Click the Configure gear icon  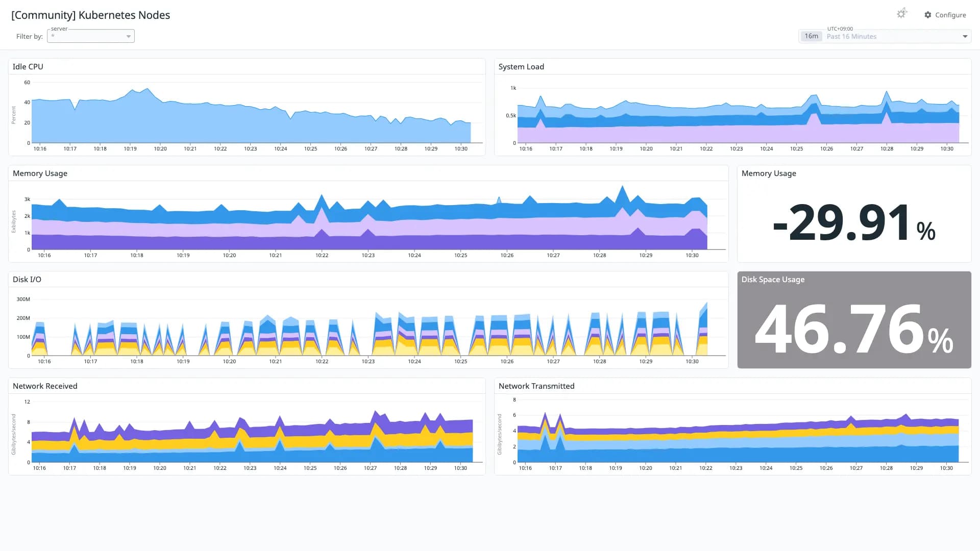(927, 15)
